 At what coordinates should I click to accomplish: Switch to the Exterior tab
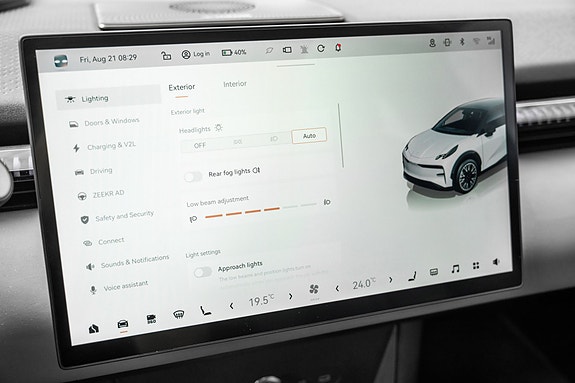pos(182,87)
